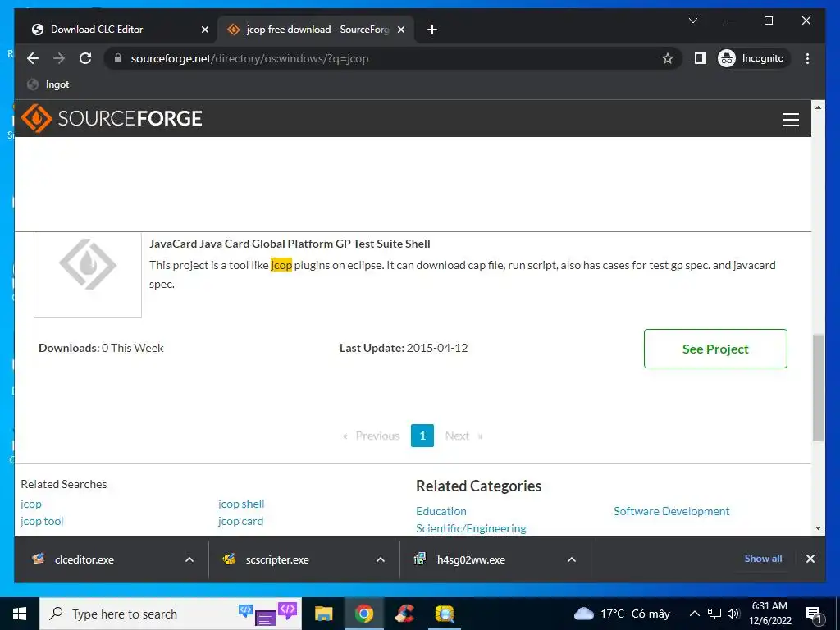Open the side panel icon
Viewport: 840px width, 630px height.
click(701, 58)
